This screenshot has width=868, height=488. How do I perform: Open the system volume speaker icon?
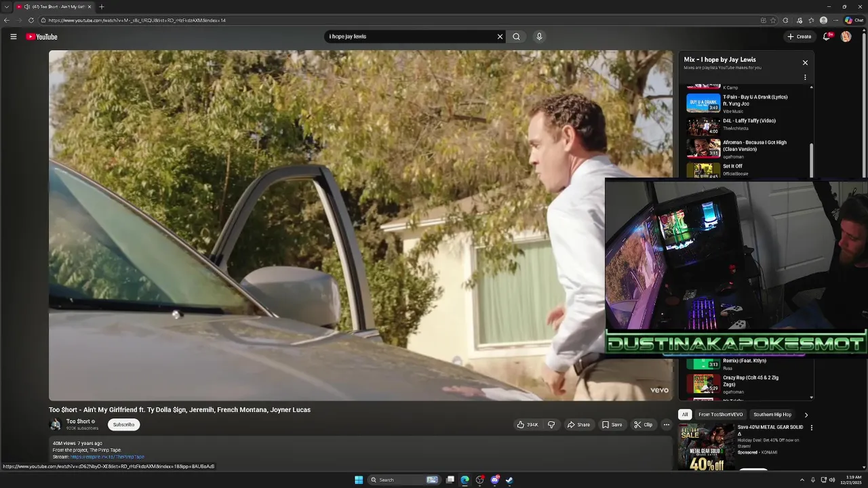[x=832, y=480]
